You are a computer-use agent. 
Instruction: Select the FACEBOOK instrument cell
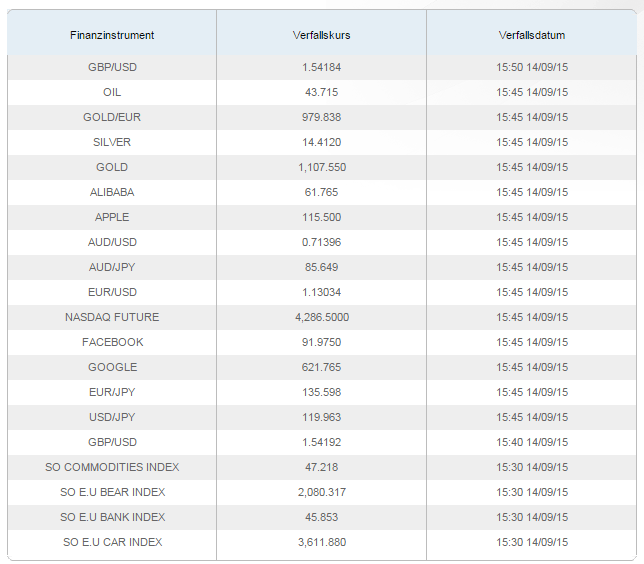pos(112,343)
